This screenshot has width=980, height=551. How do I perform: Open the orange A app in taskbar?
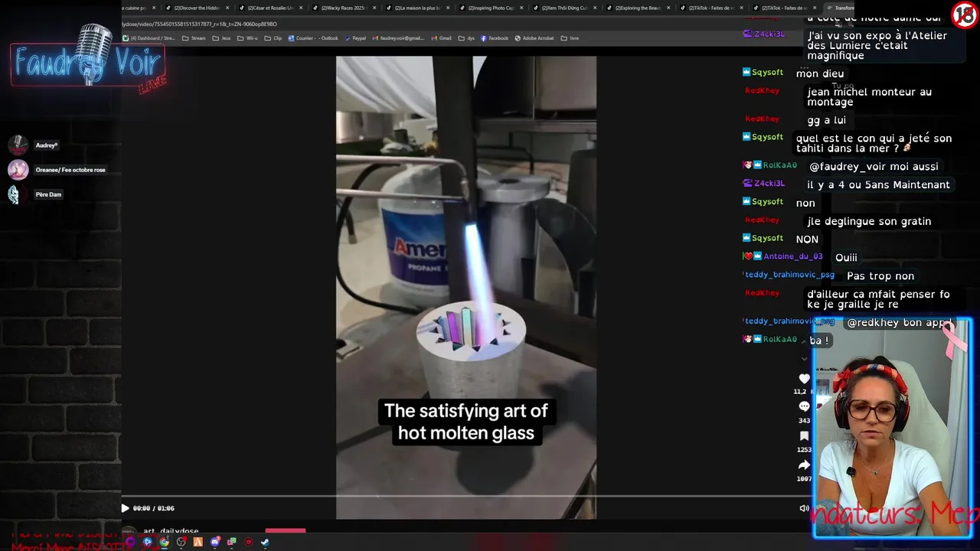[198, 542]
